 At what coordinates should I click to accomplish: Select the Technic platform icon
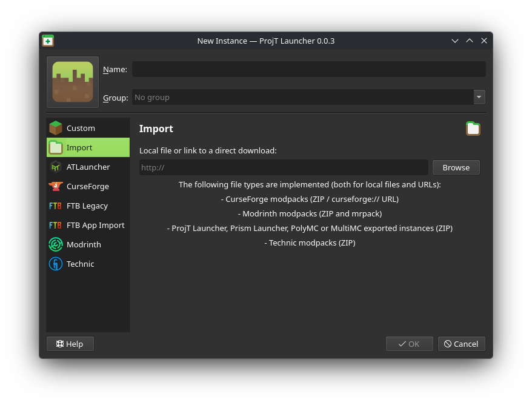click(56, 264)
